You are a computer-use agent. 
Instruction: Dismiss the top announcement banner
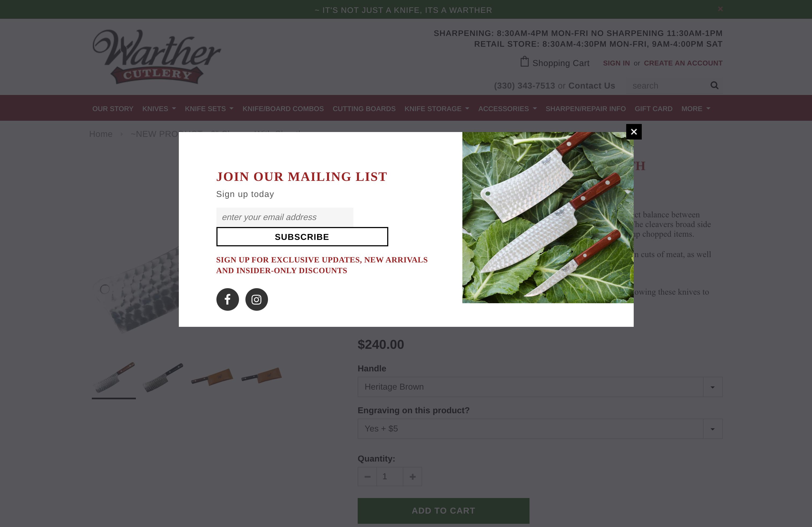[x=720, y=9]
